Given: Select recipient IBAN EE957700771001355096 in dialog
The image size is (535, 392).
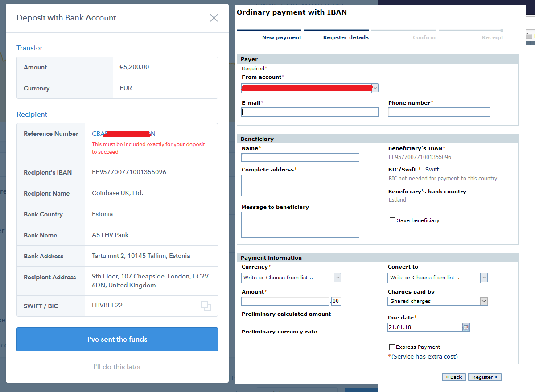Looking at the screenshot, I should pyautogui.click(x=129, y=172).
